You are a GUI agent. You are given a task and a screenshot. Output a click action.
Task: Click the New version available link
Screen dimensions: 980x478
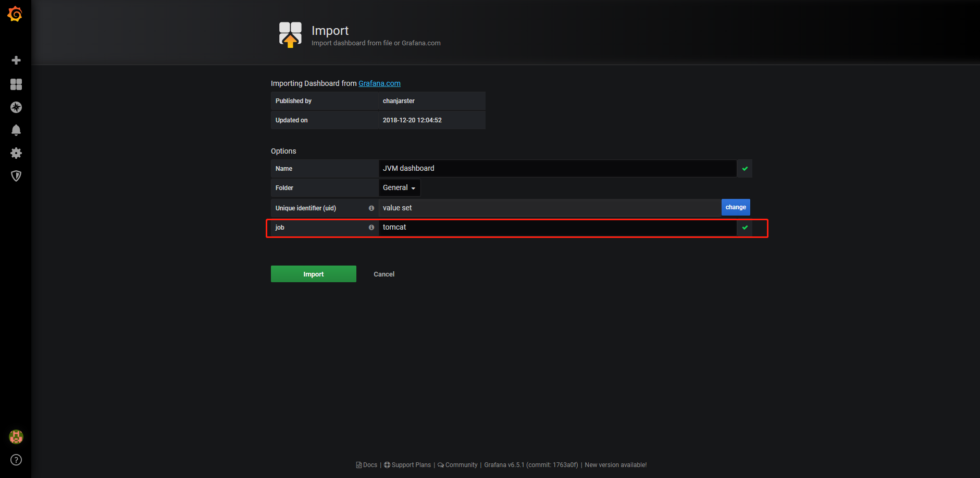click(x=616, y=465)
